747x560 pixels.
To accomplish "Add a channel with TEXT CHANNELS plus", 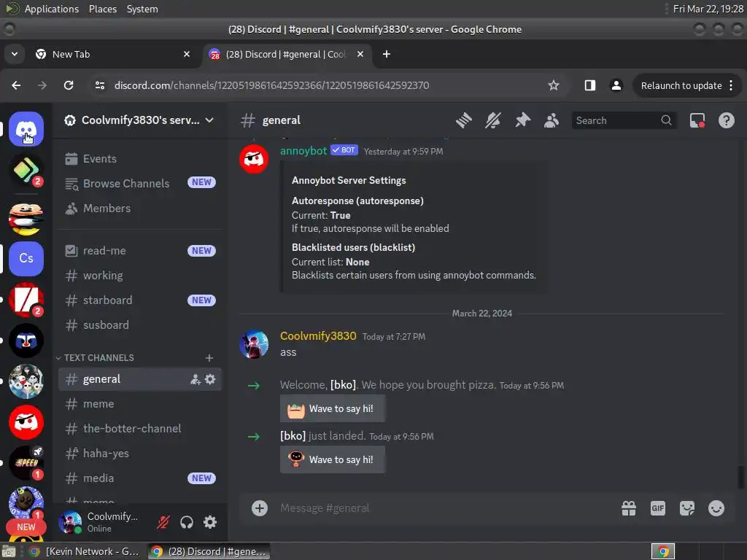I will [209, 357].
